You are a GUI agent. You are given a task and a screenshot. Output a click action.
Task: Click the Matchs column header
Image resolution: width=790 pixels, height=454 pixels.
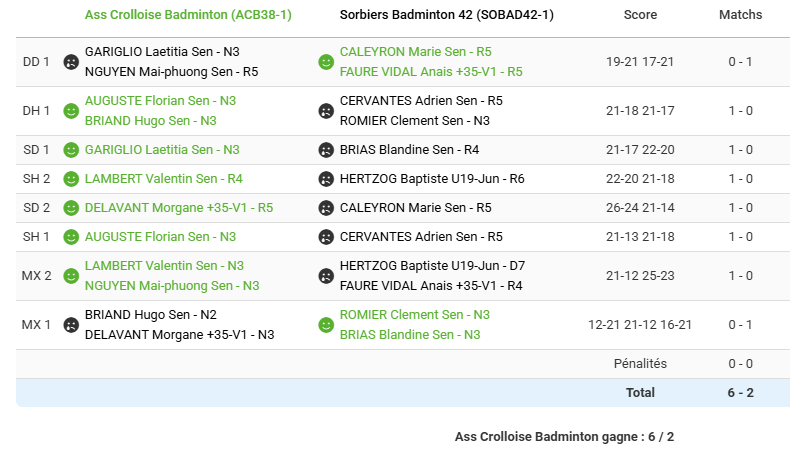(x=740, y=15)
